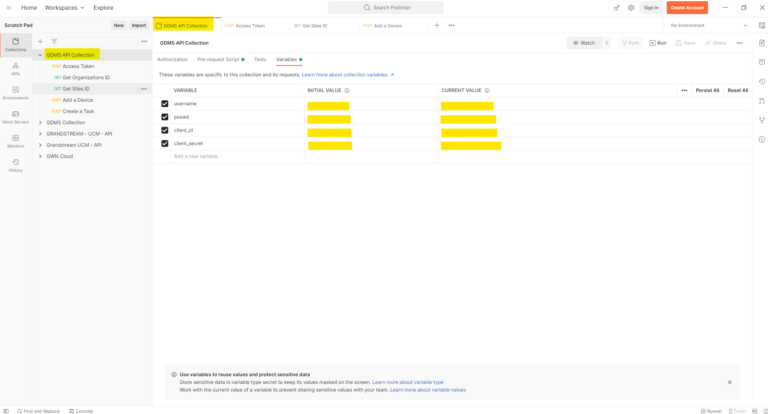Uncheck the psswd variable checkbox
Screen dimensions: 768x414
[x=165, y=117]
